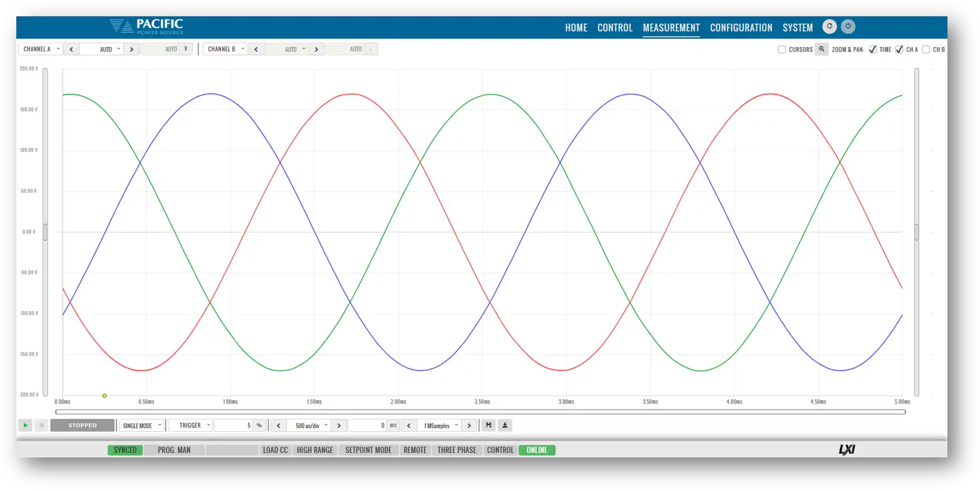Viewport: 980px width, 490px height.
Task: Click the Stopped status button
Action: (x=83, y=425)
